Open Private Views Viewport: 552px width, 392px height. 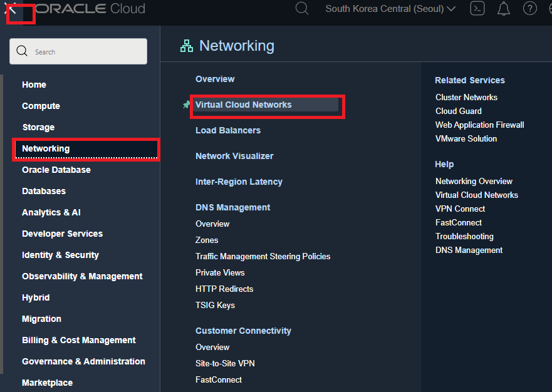[x=220, y=273]
